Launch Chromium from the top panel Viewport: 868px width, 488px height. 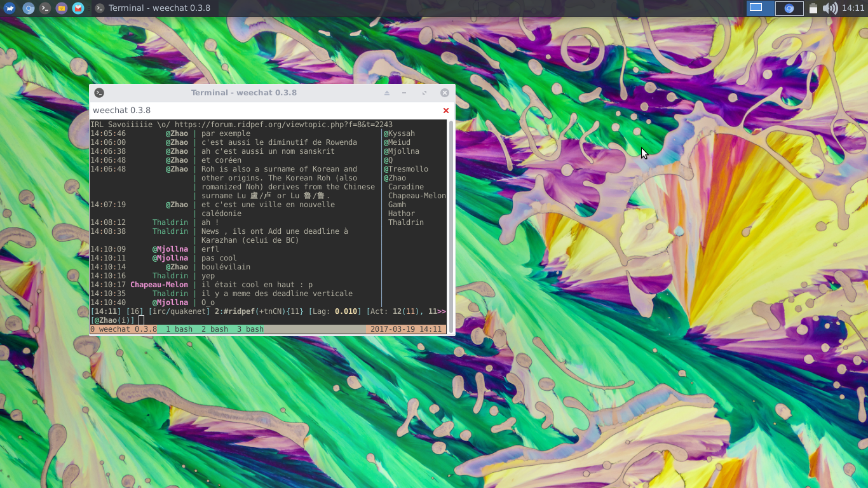(28, 8)
